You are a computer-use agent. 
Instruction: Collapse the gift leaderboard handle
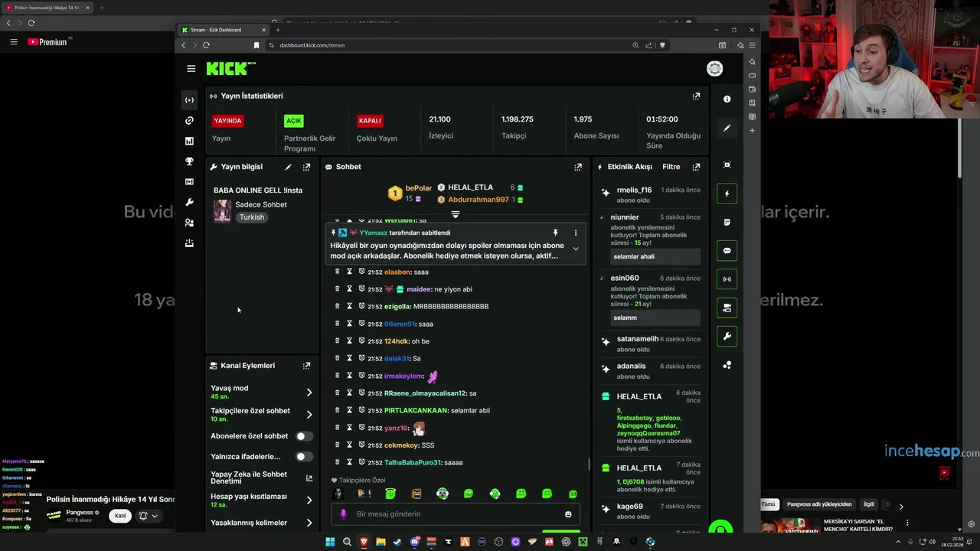point(456,214)
